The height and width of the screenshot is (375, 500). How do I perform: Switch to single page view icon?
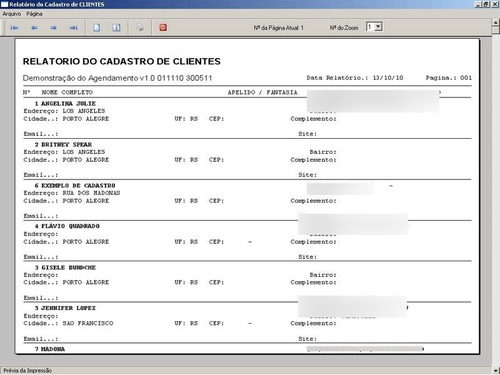(x=97, y=28)
